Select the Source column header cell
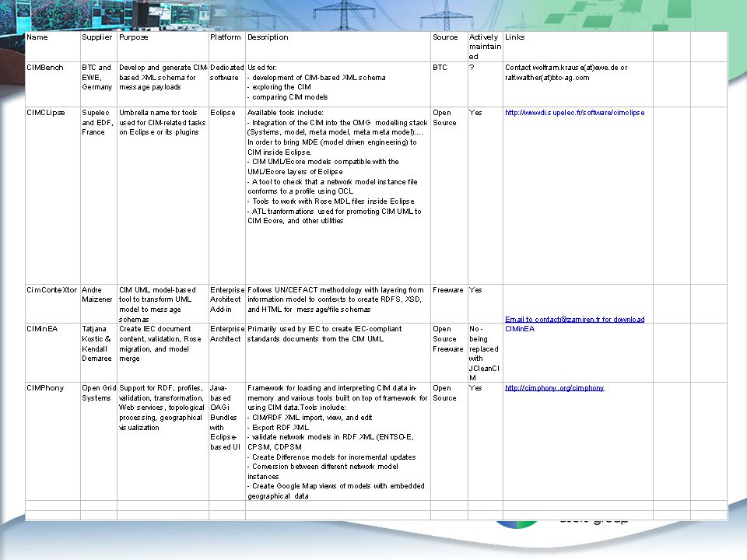Viewport: 747px width, 560px height. coord(449,47)
